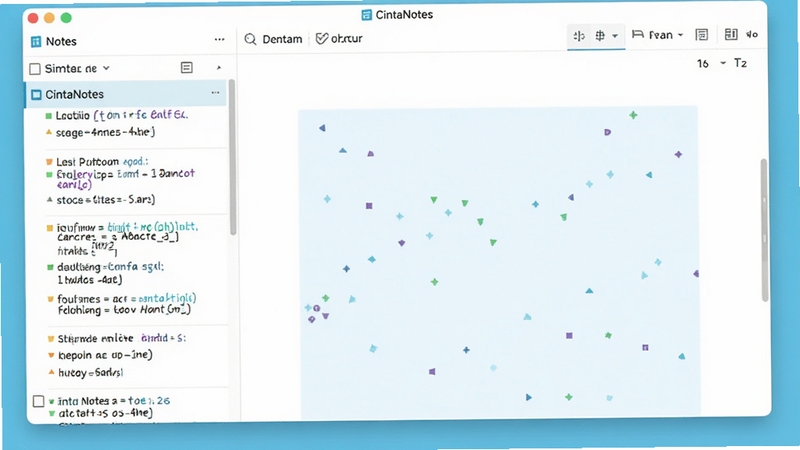The width and height of the screenshot is (800, 450).
Task: Select the CintaNotes notebook row
Action: coord(126,94)
